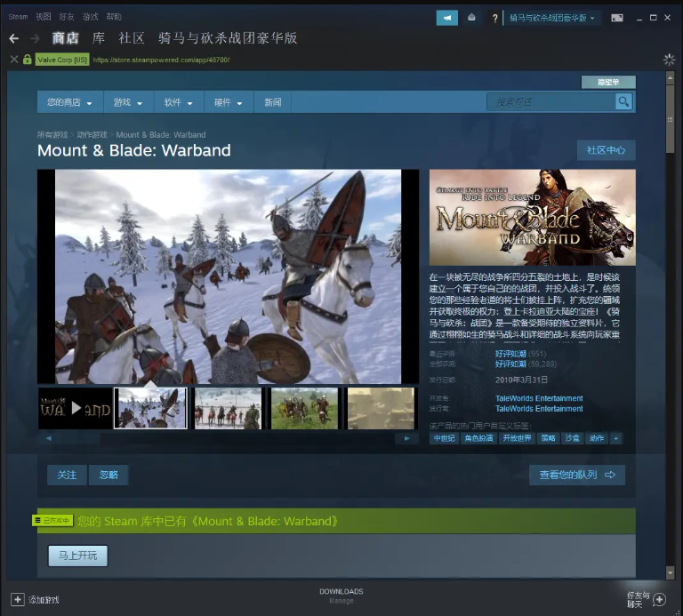Add a tag with the plus button

tap(615, 438)
